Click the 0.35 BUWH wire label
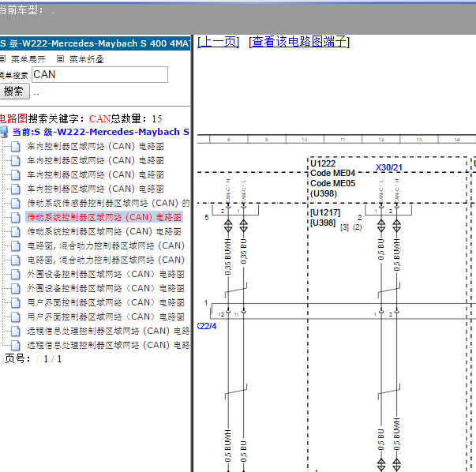This screenshot has width=476, height=472. (x=227, y=257)
